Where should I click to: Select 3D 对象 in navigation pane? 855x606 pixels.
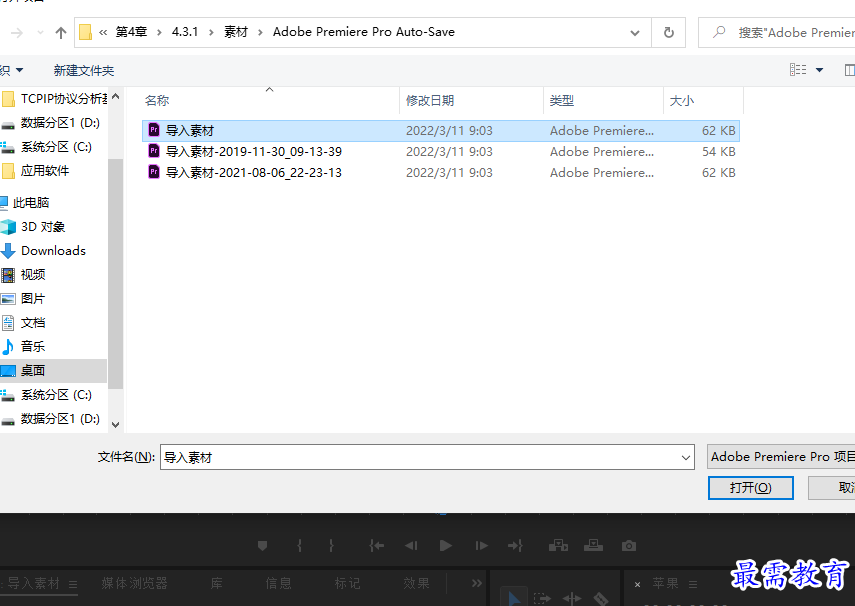[33, 226]
